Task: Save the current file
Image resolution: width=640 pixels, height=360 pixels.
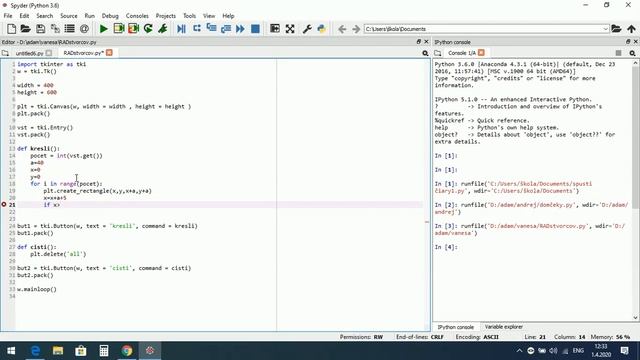Action: click(x=40, y=29)
